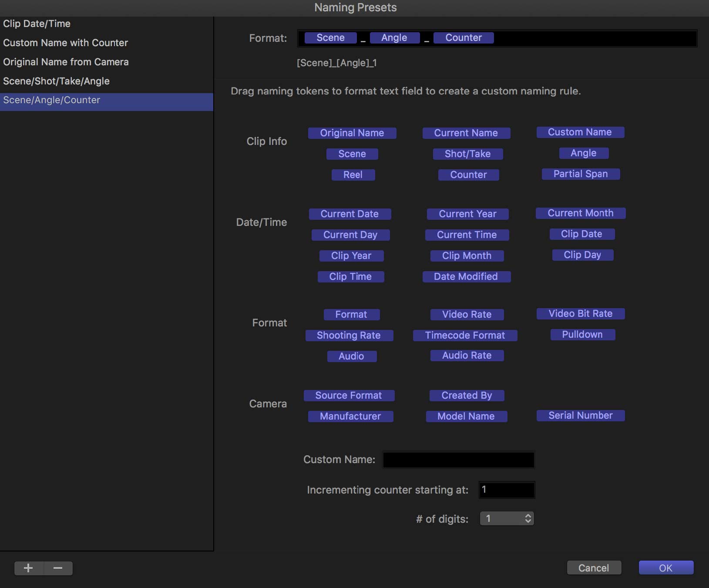Click the Custom Name text field
The height and width of the screenshot is (588, 709).
click(458, 460)
